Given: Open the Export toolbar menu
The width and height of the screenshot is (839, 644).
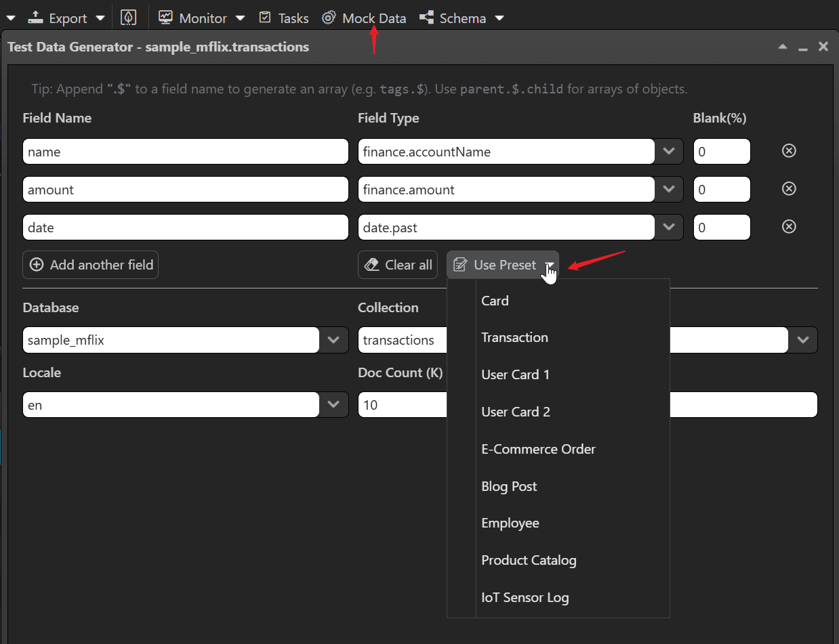Looking at the screenshot, I should click(x=57, y=18).
